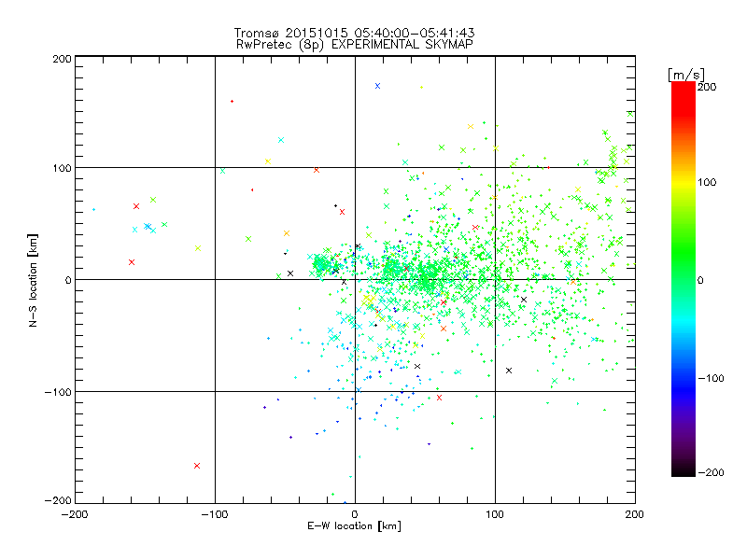Click the y-axis tick label "100"
747x560 pixels.
[x=62, y=168]
